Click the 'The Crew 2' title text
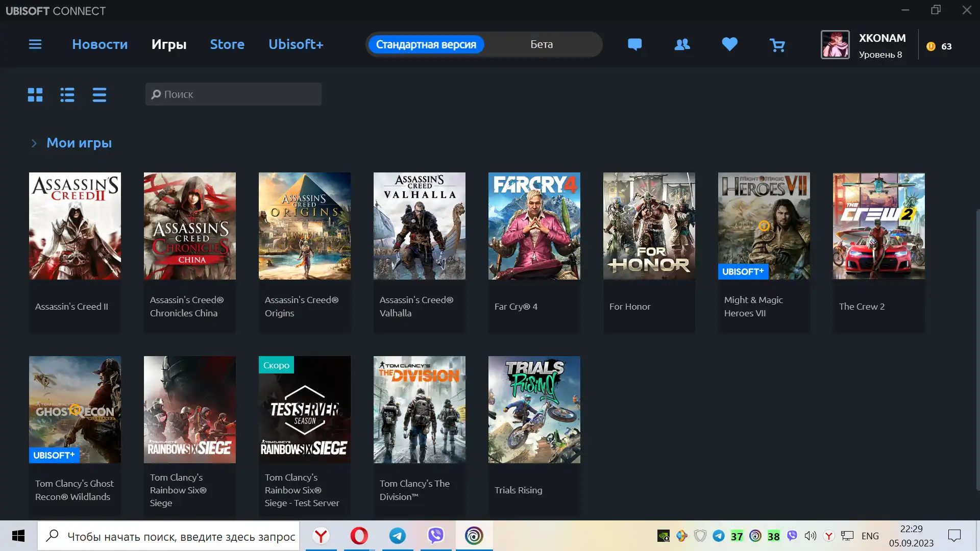 862,307
